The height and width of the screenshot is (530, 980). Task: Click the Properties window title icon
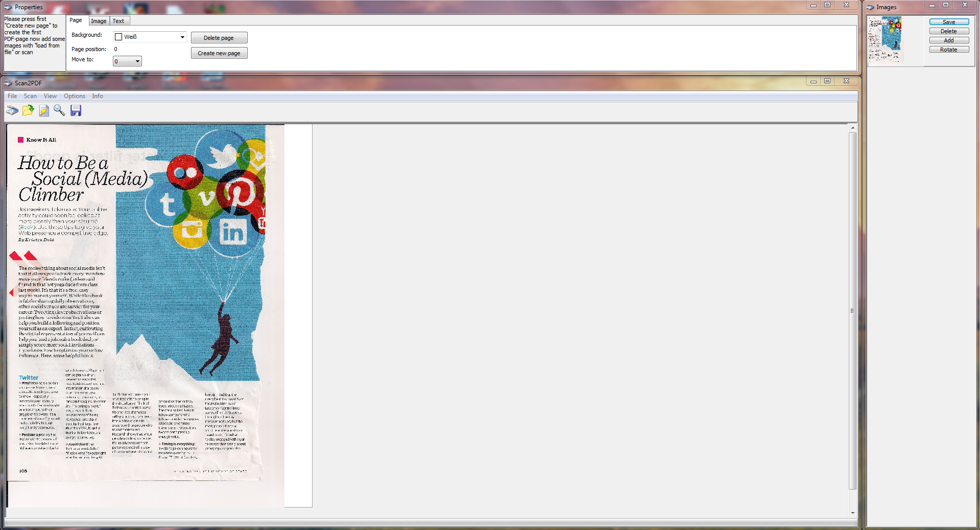click(8, 7)
